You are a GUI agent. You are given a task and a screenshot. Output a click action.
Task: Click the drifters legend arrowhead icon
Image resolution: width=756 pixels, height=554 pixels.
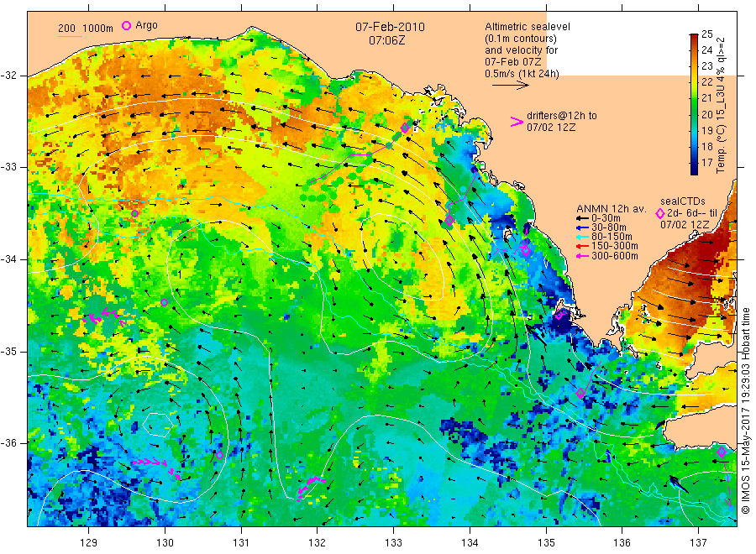point(517,122)
